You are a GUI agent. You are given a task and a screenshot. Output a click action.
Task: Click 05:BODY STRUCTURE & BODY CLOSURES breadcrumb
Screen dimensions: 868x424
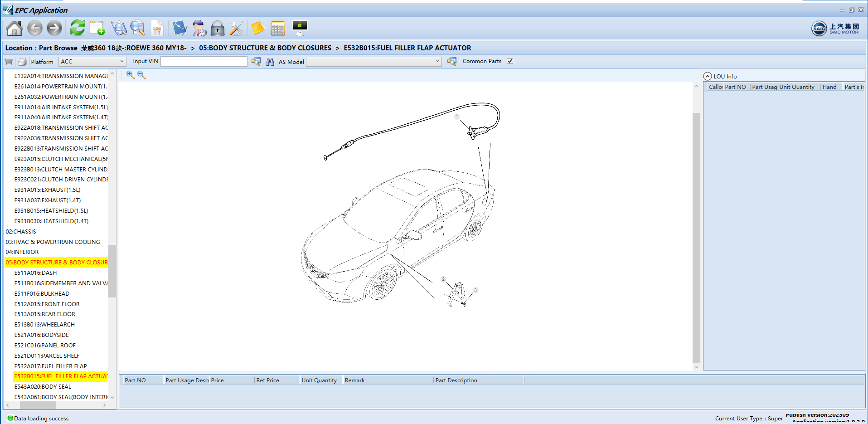[265, 48]
